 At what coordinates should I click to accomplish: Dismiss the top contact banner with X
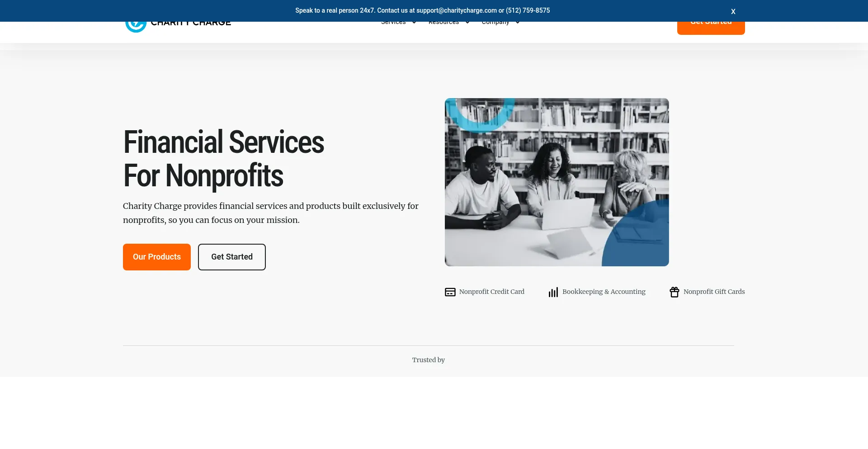coord(733,11)
